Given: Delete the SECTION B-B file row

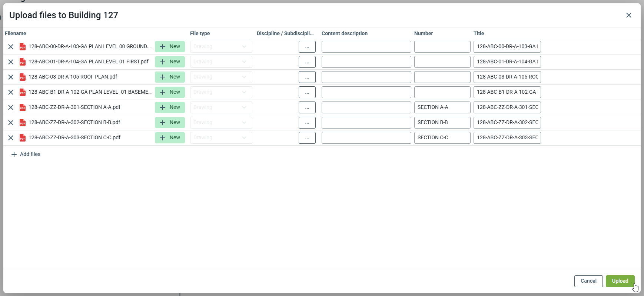Looking at the screenshot, I should pos(11,123).
